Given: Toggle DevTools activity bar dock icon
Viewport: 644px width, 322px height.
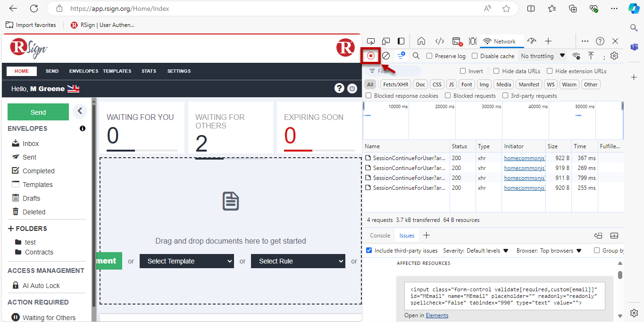Looking at the screenshot, I should click(x=401, y=41).
